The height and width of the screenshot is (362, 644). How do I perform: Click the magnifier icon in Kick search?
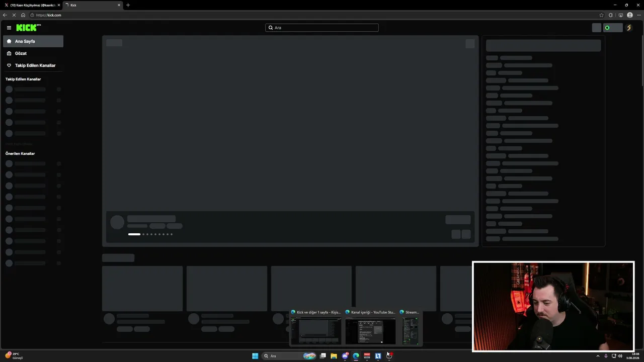[x=271, y=28]
